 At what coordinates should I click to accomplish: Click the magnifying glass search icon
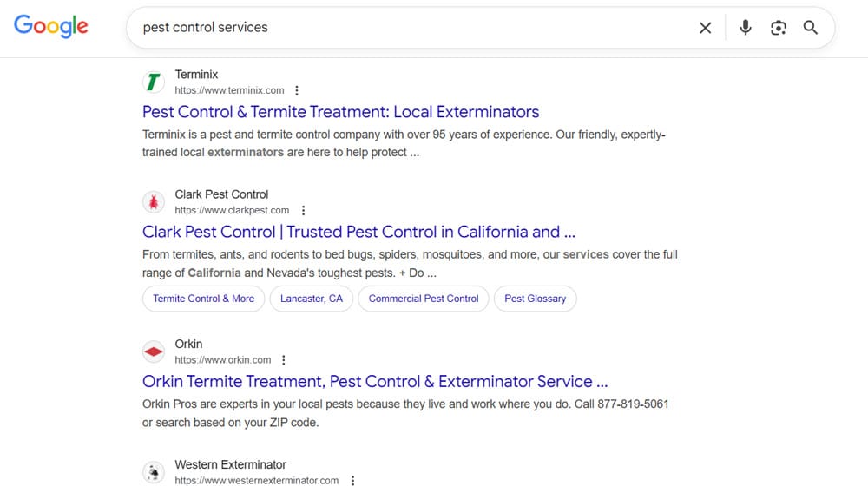click(811, 28)
